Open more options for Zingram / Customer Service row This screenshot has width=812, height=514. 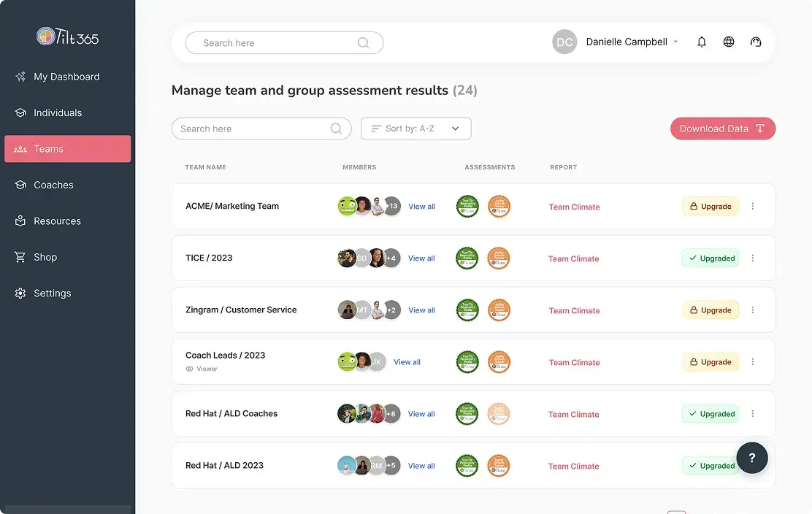(x=753, y=310)
